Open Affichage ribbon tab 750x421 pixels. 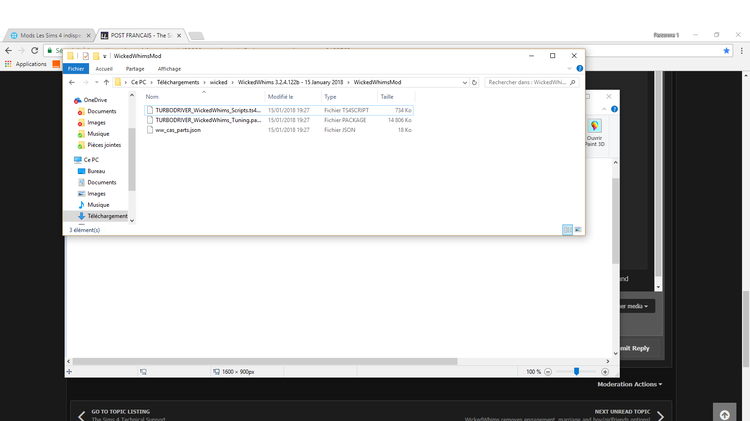coord(169,68)
